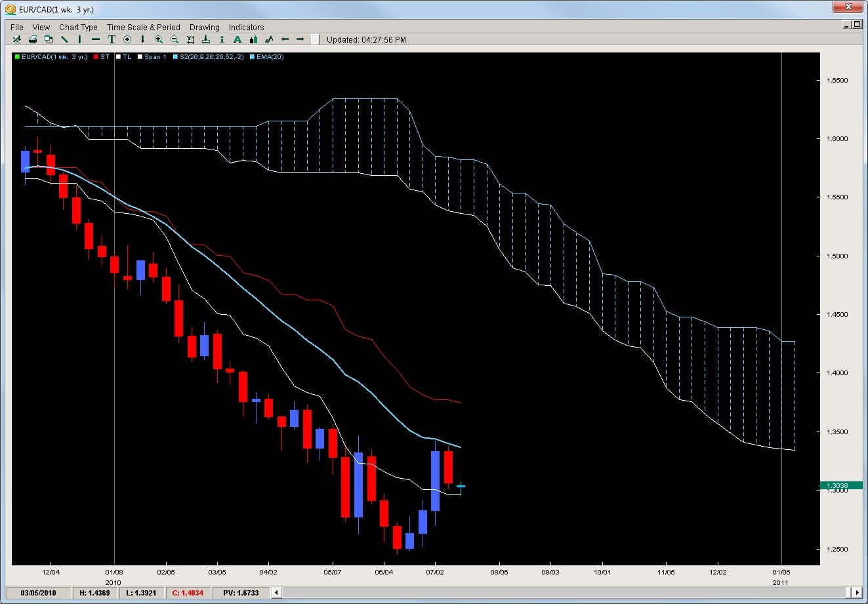Open the Chart Type menu

78,27
